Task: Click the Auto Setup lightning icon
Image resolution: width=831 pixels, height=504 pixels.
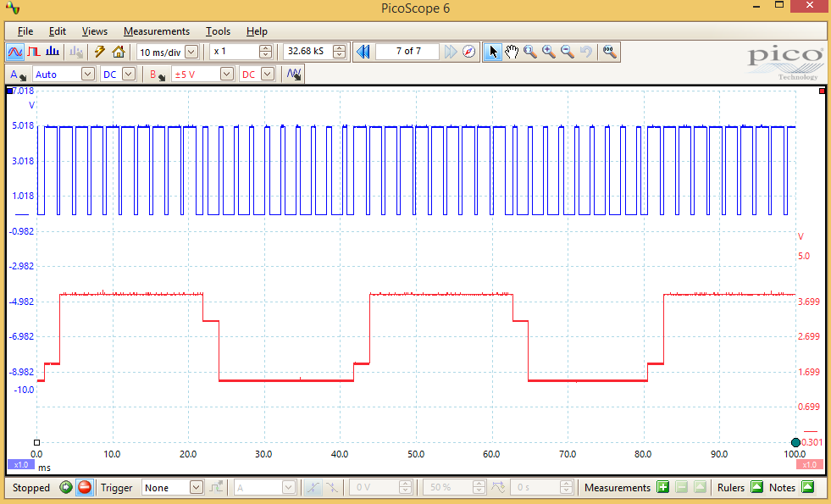Action: (100, 52)
